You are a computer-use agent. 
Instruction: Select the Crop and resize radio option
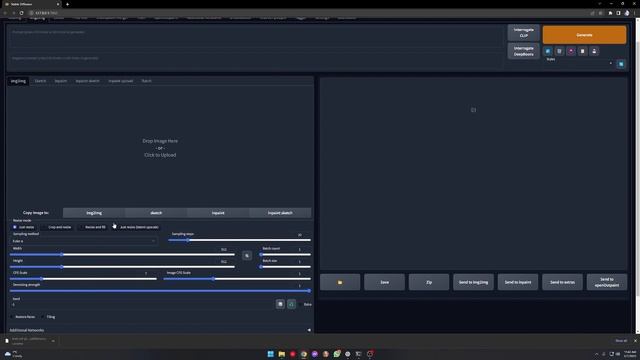click(56, 227)
